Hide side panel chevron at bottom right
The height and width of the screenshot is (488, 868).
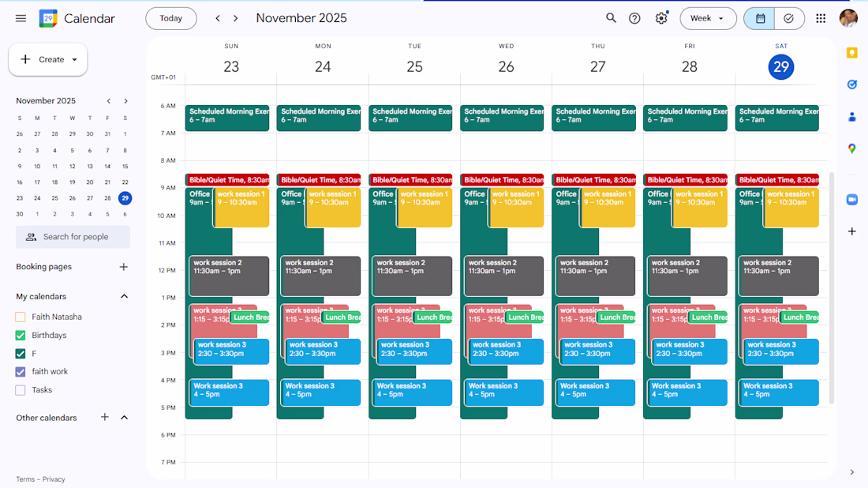point(852,472)
